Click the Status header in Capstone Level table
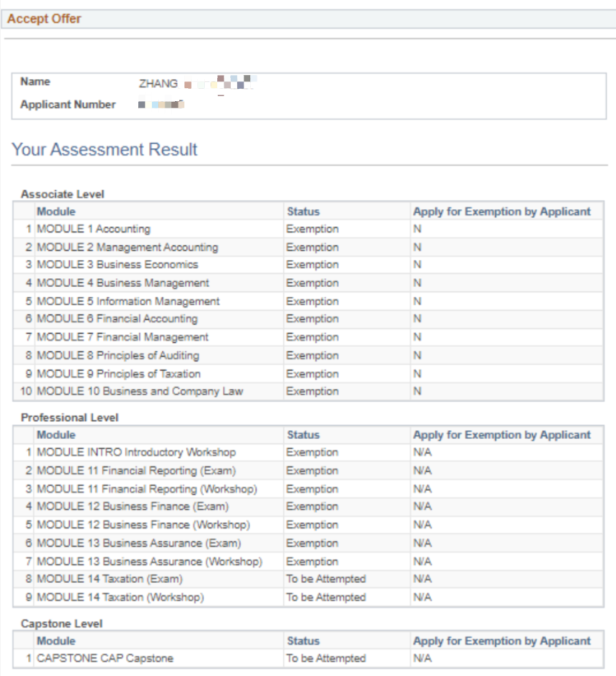The image size is (616, 676). (303, 641)
